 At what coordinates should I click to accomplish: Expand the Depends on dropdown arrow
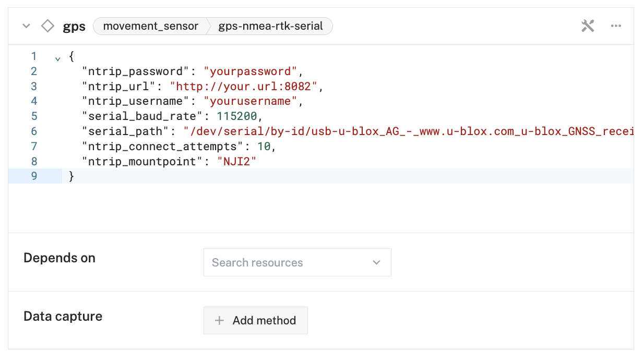coord(377,262)
